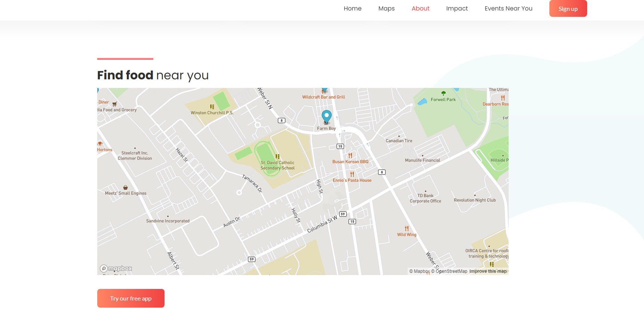Click the Food and Grocery cart icon
This screenshot has height=314, width=644.
[x=114, y=104]
